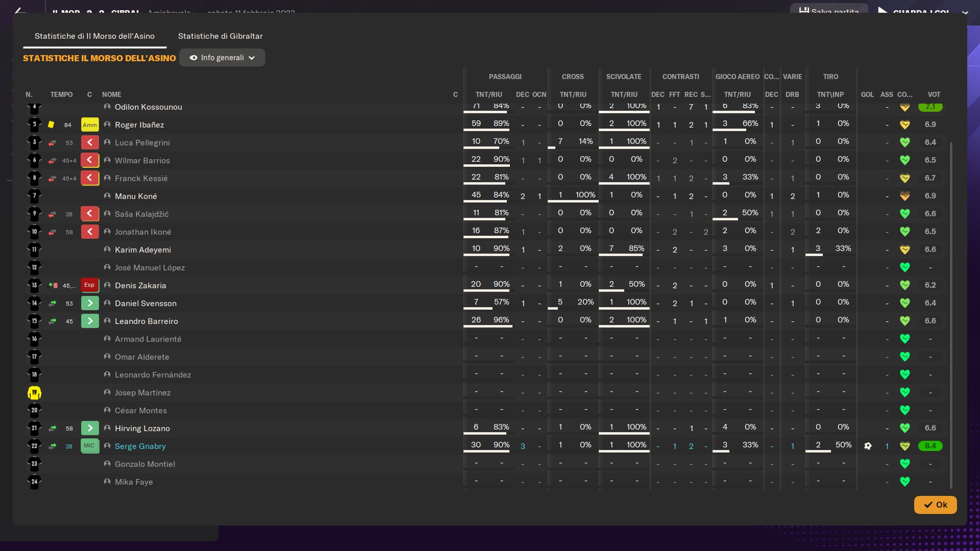Click red substitution badge for Franck Kessié
The height and width of the screenshot is (551, 980).
coord(90,178)
